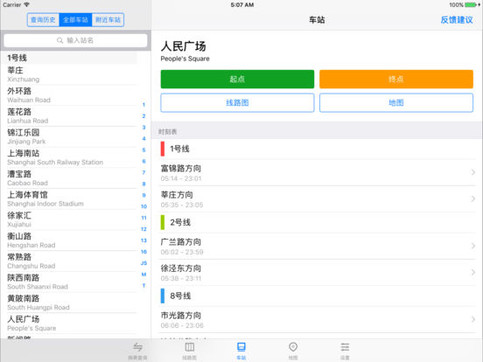Image resolution: width=483 pixels, height=362 pixels.
Task: Expand 广兰路方向 timetable chevron
Action: pos(473,246)
